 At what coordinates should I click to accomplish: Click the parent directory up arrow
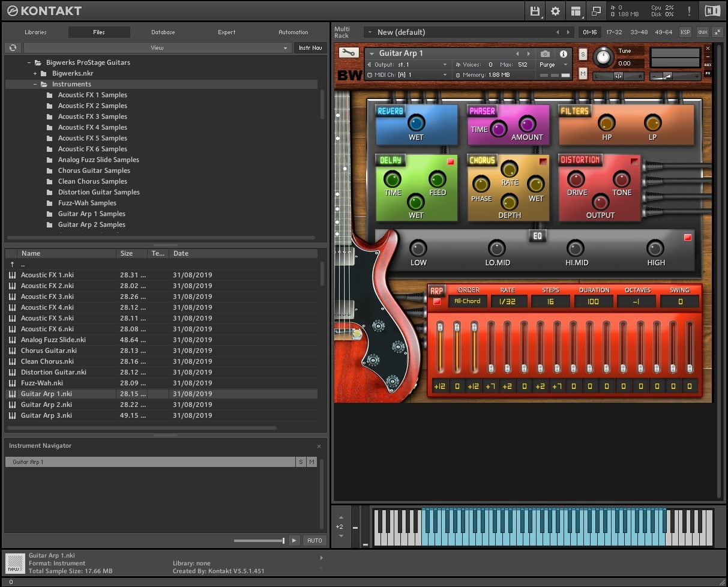(12, 264)
